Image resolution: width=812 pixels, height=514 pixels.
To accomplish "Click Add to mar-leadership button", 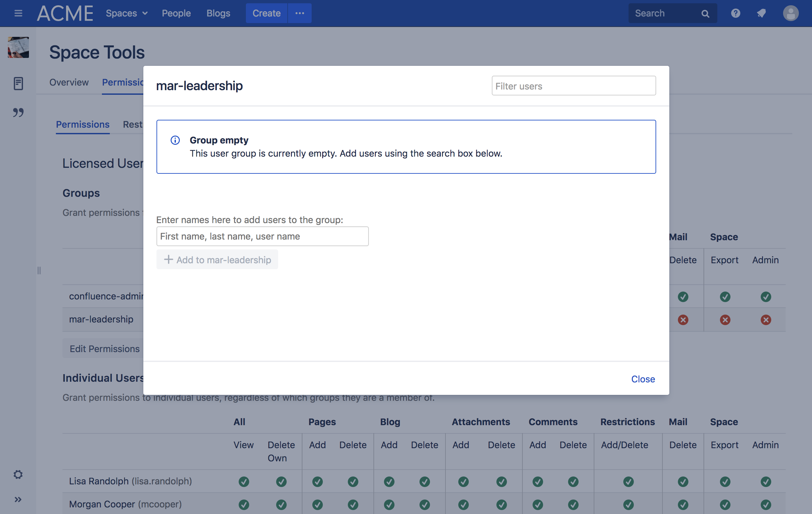I will point(217,260).
